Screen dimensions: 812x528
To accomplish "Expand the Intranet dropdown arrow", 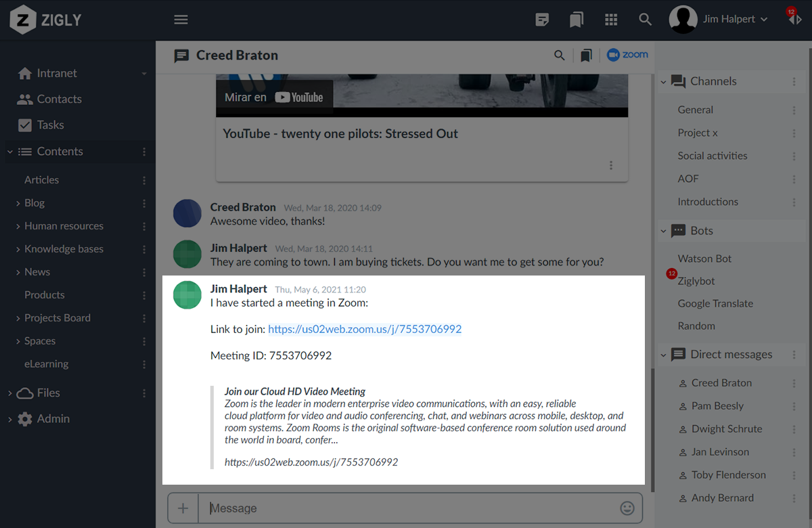I will (144, 73).
